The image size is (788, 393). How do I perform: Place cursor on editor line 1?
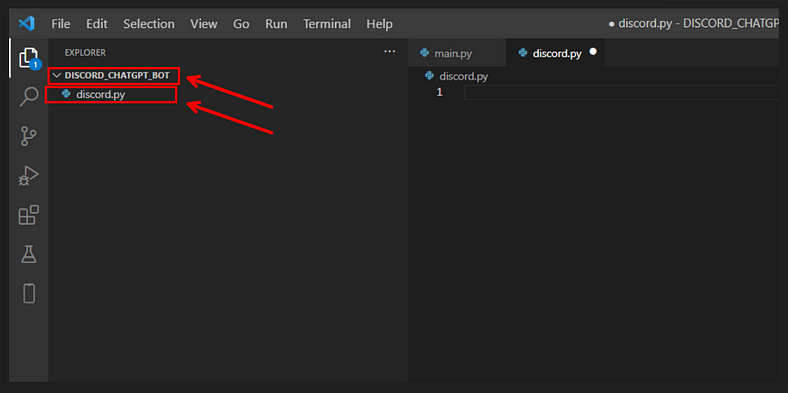pyautogui.click(x=621, y=92)
